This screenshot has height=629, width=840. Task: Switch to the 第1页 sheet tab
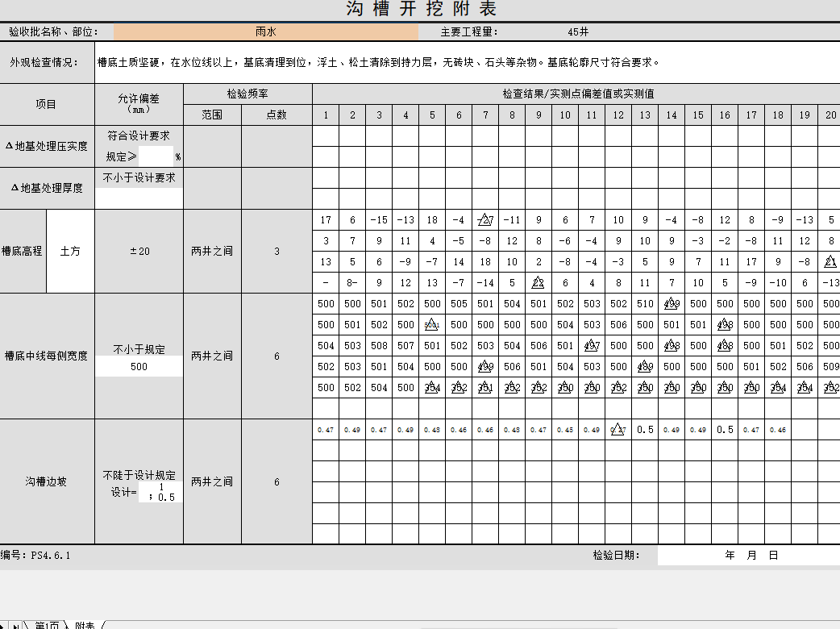[47, 625]
